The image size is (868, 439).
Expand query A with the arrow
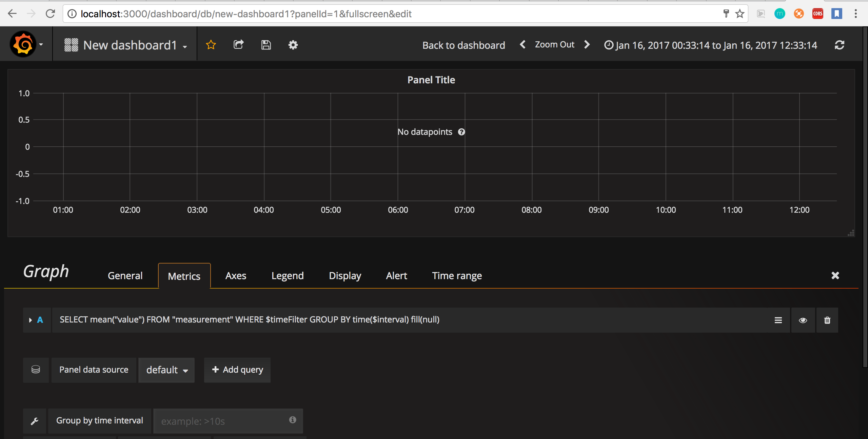pyautogui.click(x=31, y=320)
